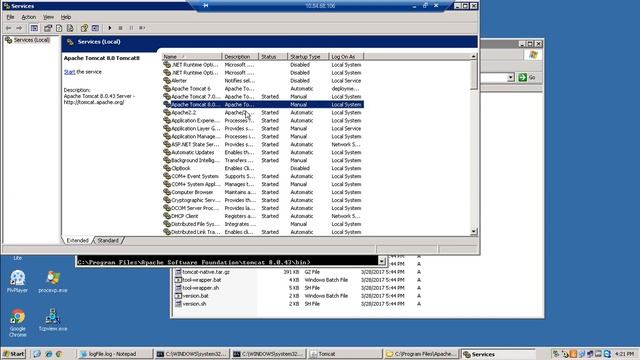The width and height of the screenshot is (640, 360).
Task: Select the Google Chrome desktop icon
Action: (x=18, y=323)
